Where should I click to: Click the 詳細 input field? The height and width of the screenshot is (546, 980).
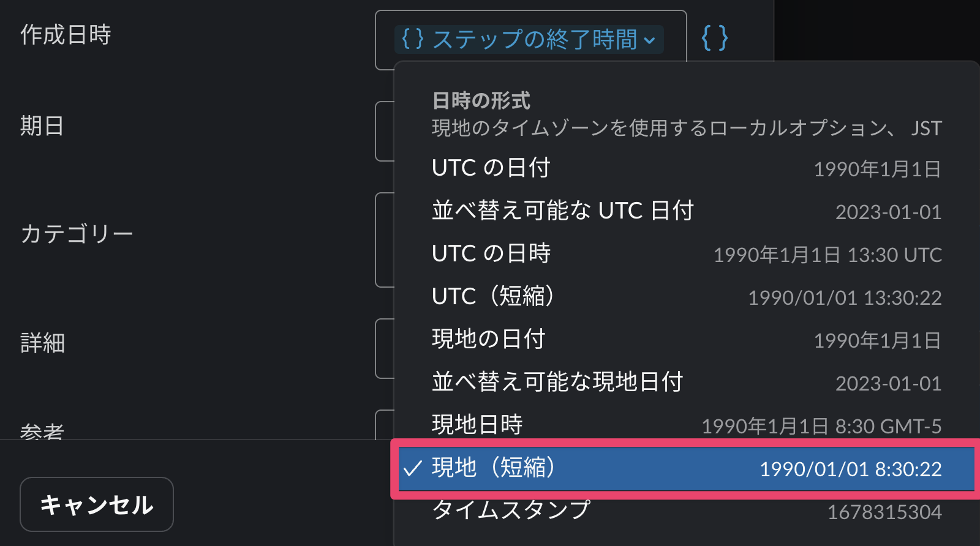click(x=384, y=348)
